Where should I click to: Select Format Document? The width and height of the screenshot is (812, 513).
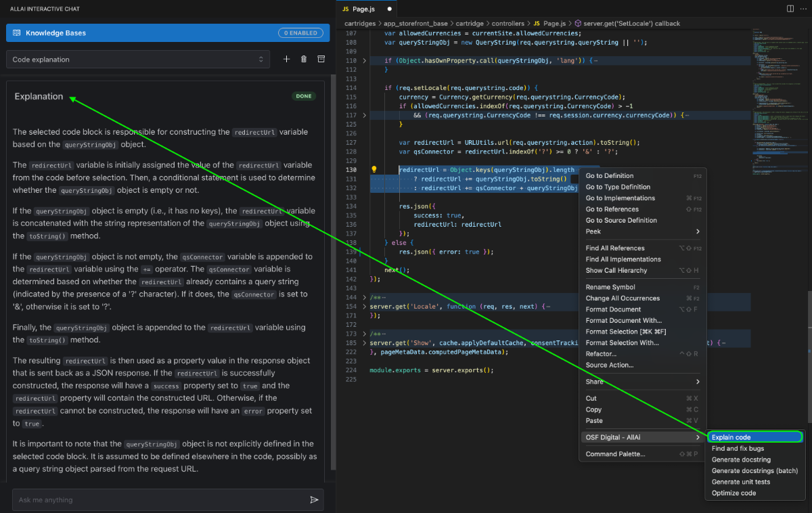click(643, 309)
